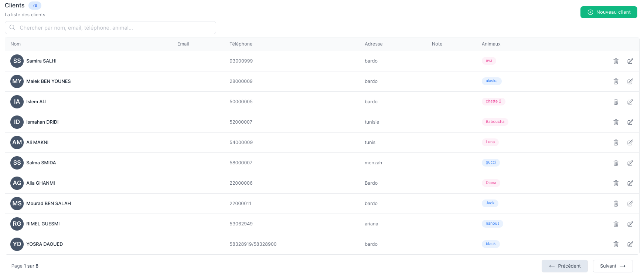Image resolution: width=644 pixels, height=275 pixels.
Task: Edit client Alia GHANMI
Action: click(630, 183)
